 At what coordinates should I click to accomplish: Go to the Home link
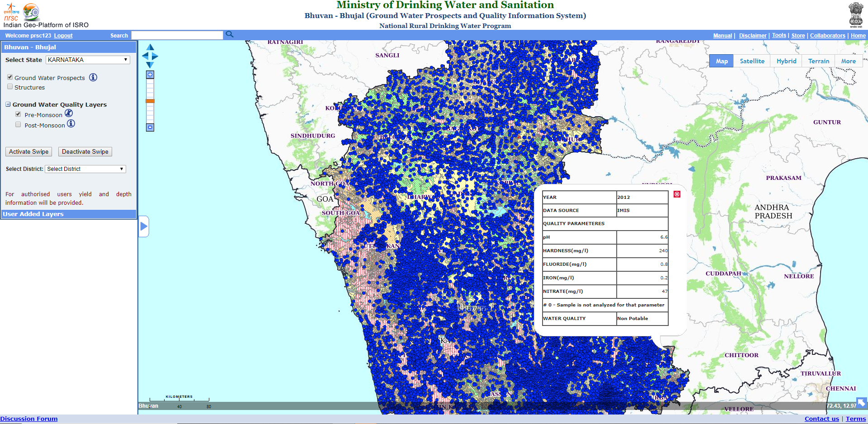(x=858, y=36)
